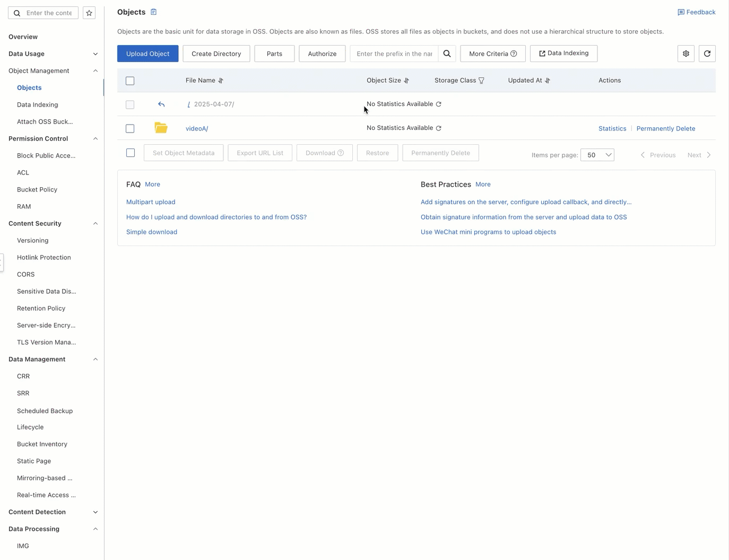Click the document icon beside Objects title
729x560 pixels.
pyautogui.click(x=154, y=12)
